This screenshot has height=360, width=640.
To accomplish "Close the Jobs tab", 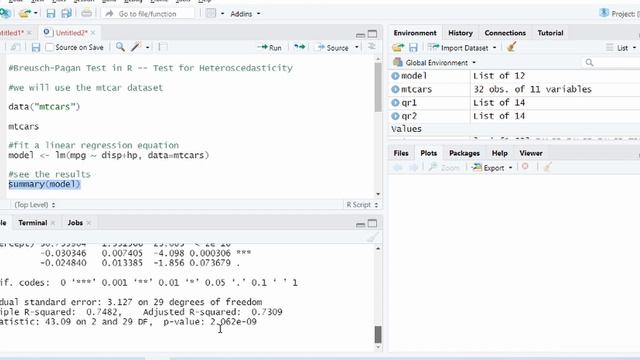I will tap(89, 223).
